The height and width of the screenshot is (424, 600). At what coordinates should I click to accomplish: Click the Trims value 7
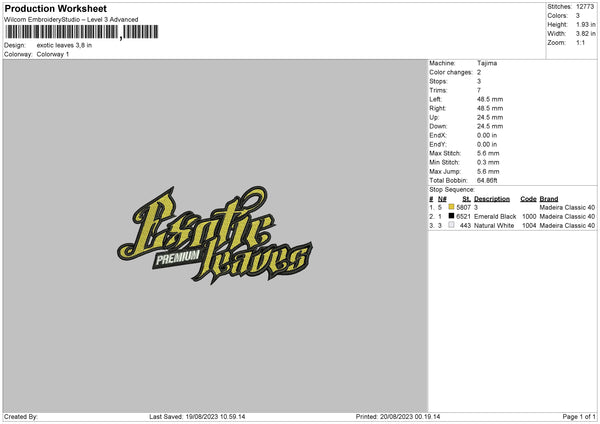pyautogui.click(x=479, y=90)
